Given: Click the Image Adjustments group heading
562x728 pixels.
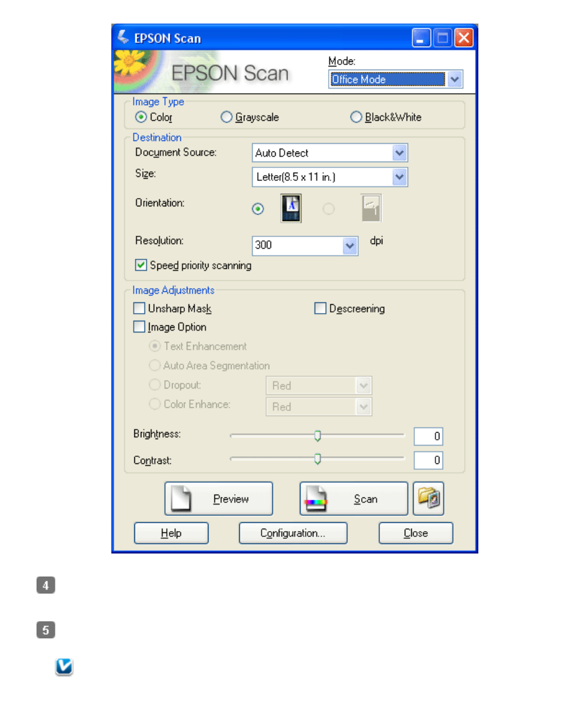Looking at the screenshot, I should (173, 290).
